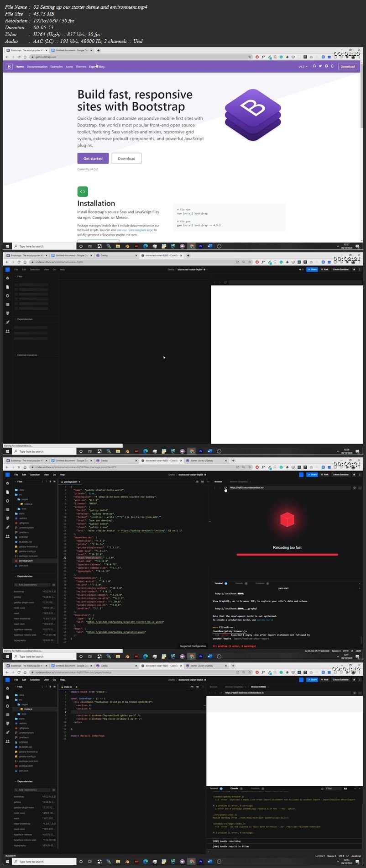Click 'Spaces: 2' in package.json frame status bar
Viewport: 366px width, 868px height.
coord(336,651)
